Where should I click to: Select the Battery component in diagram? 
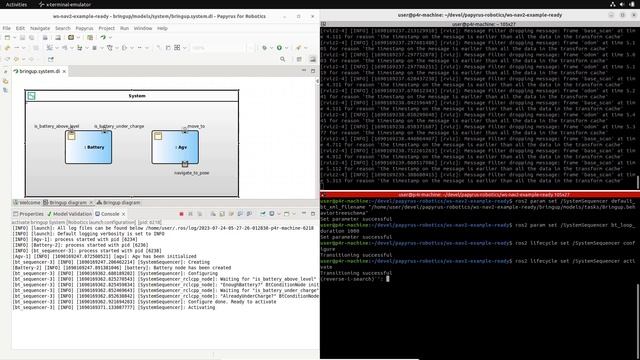tap(88, 147)
